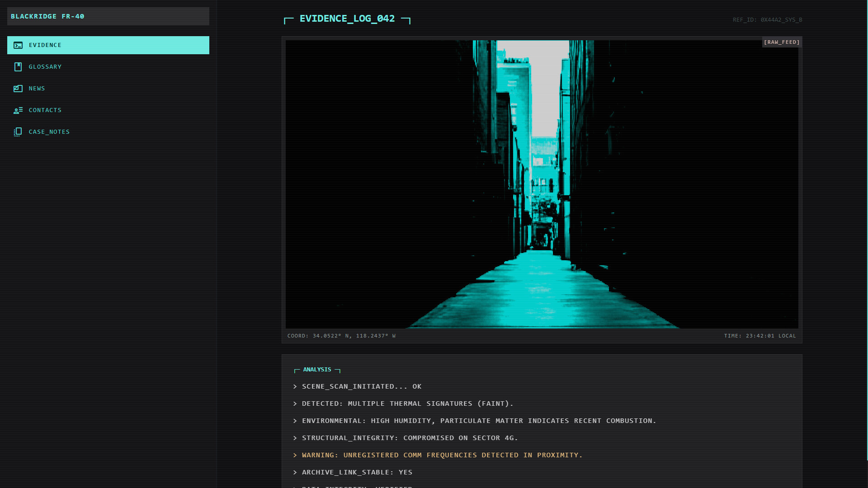Click the COORD coordinates caption
The width and height of the screenshot is (868, 488).
coord(341,336)
